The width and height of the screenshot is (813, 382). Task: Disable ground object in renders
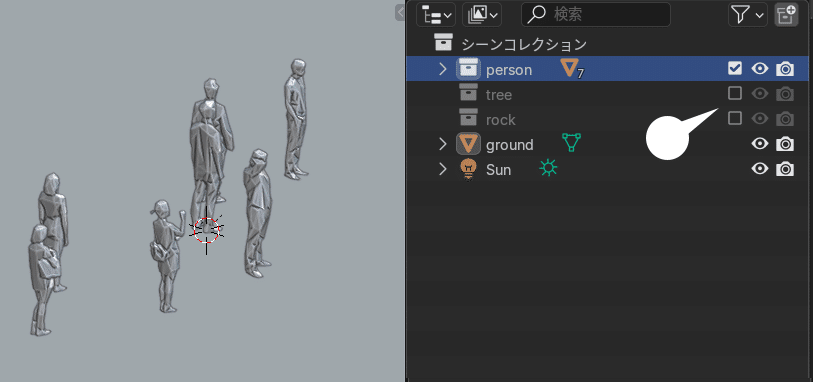785,144
